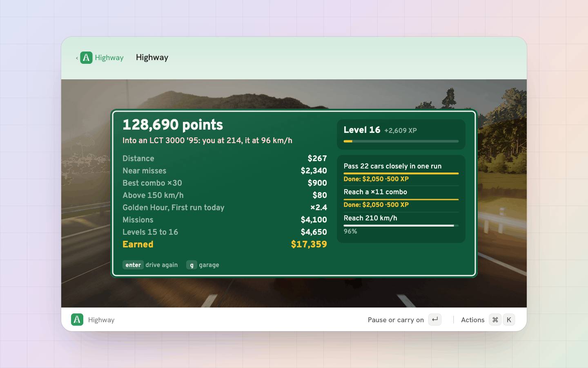Click the $267 distance value
The image size is (588, 368).
(x=317, y=159)
